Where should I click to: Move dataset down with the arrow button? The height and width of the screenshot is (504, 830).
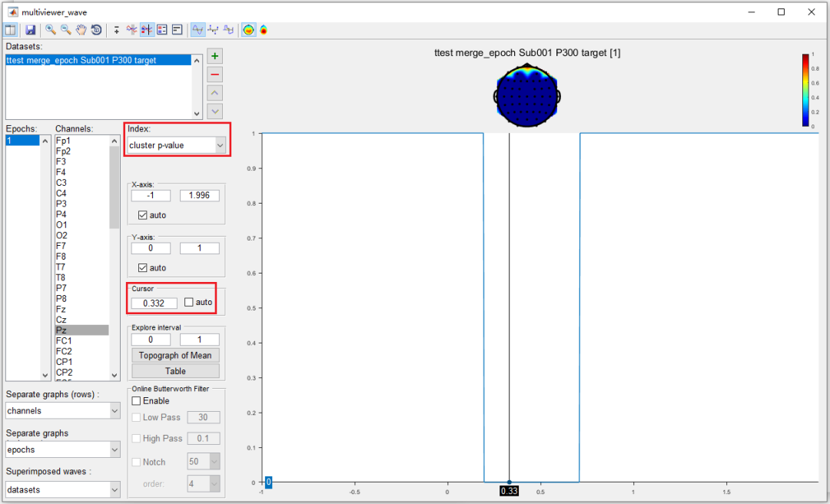(214, 111)
